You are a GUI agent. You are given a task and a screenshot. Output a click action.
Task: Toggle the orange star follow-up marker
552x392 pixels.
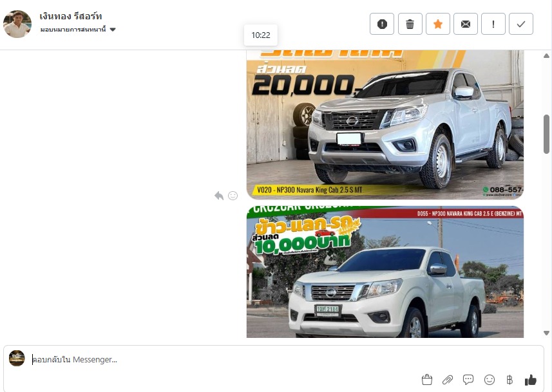[x=437, y=24]
